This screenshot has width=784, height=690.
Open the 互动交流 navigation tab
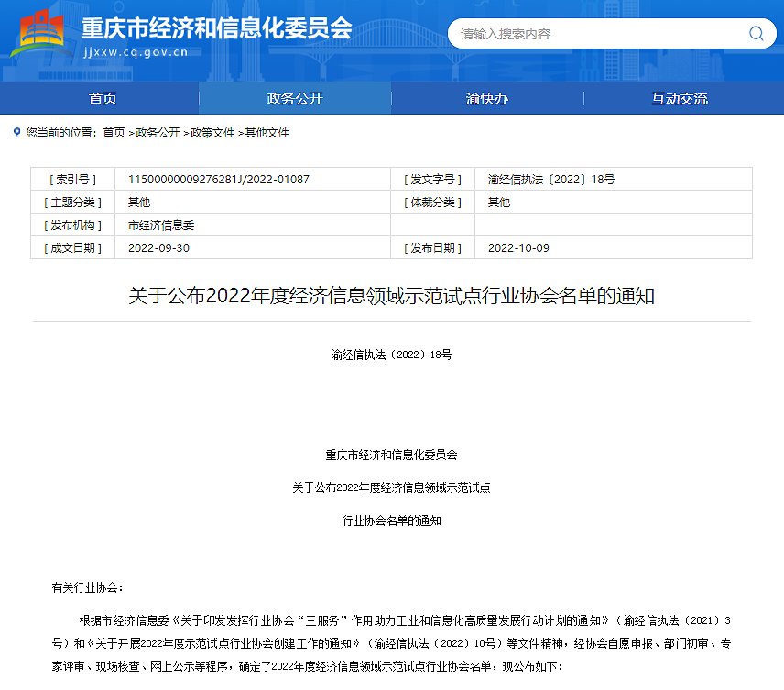tap(680, 99)
